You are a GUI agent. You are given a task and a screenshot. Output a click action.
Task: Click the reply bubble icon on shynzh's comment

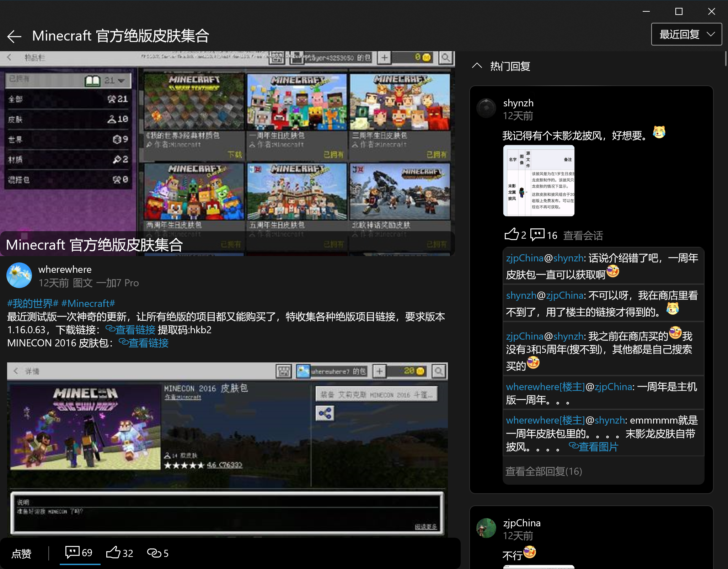coord(537,234)
